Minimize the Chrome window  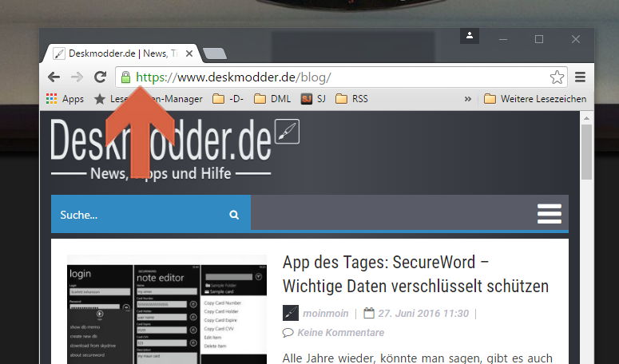(503, 39)
